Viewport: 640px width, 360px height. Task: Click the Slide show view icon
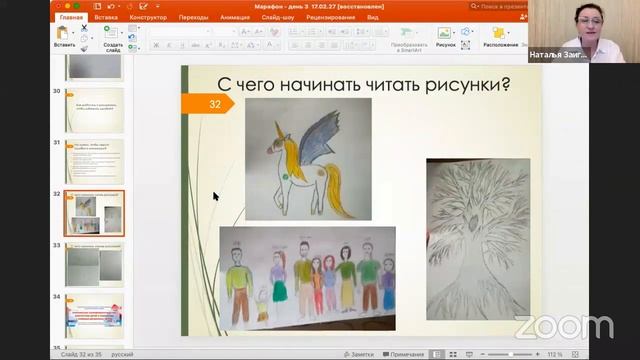click(x=469, y=354)
